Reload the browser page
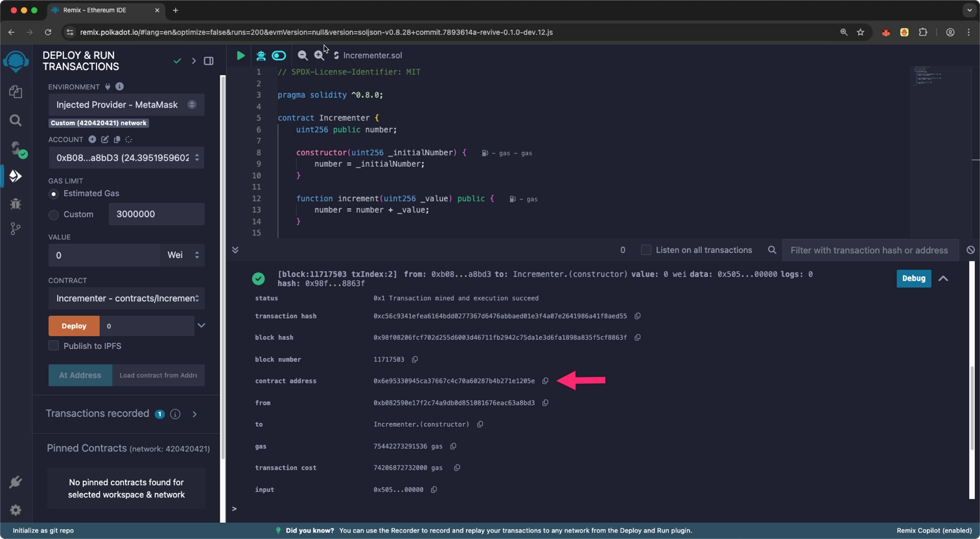Viewport: 980px width, 539px height. (x=48, y=32)
